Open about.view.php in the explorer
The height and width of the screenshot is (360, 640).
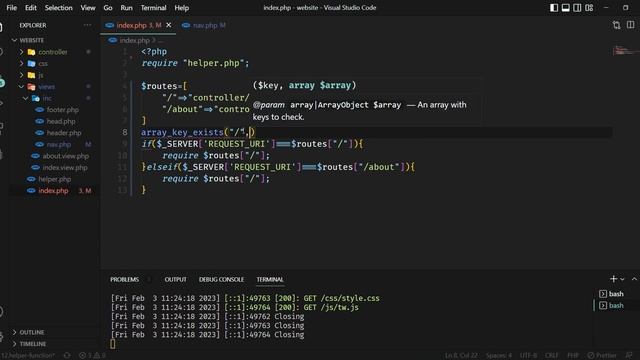coord(65,156)
